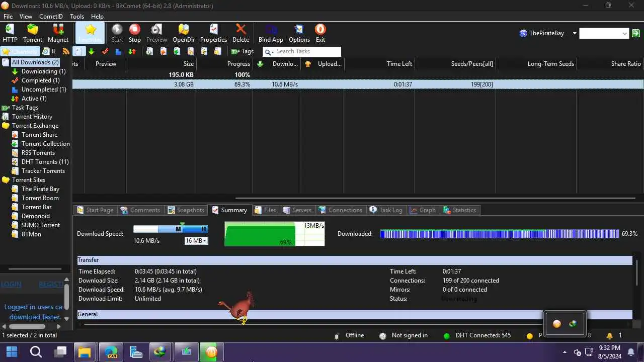This screenshot has width=644, height=362.
Task: Open the Tools menu
Action: click(x=77, y=17)
